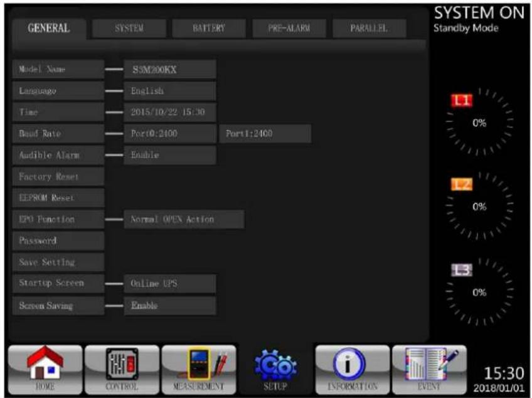532x398 pixels.
Task: Click the SYSTEM ON status text
Action: [x=479, y=13]
